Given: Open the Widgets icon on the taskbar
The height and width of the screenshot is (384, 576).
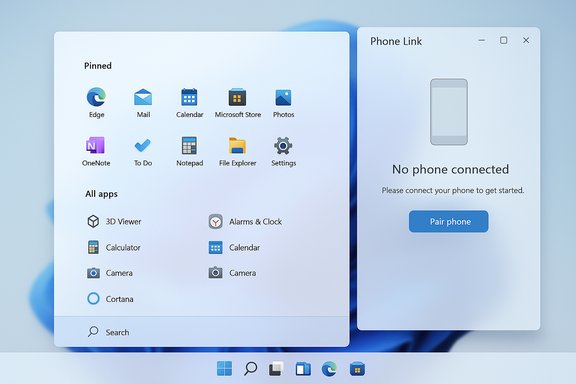Looking at the screenshot, I should [x=303, y=369].
